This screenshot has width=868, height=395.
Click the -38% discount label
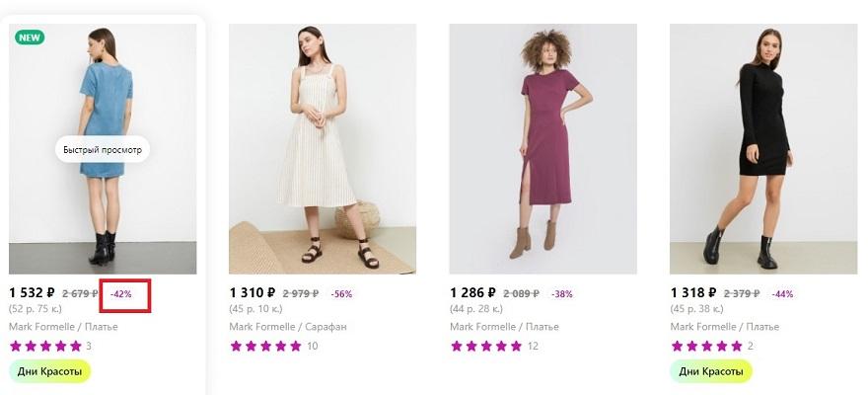coord(561,294)
